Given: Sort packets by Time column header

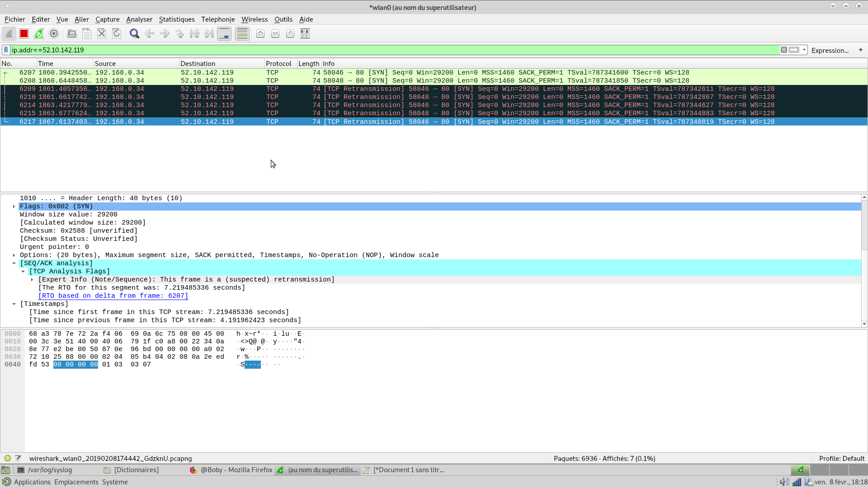Looking at the screenshot, I should 65,63.
